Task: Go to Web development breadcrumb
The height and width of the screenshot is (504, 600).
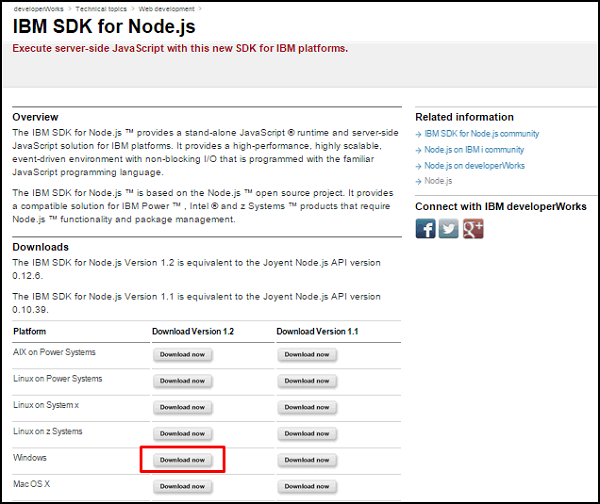Action: point(166,9)
